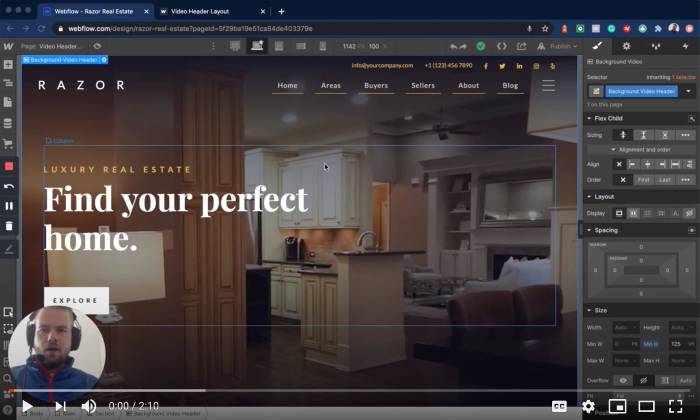Set Overflow to visible eye icon

[x=623, y=380]
